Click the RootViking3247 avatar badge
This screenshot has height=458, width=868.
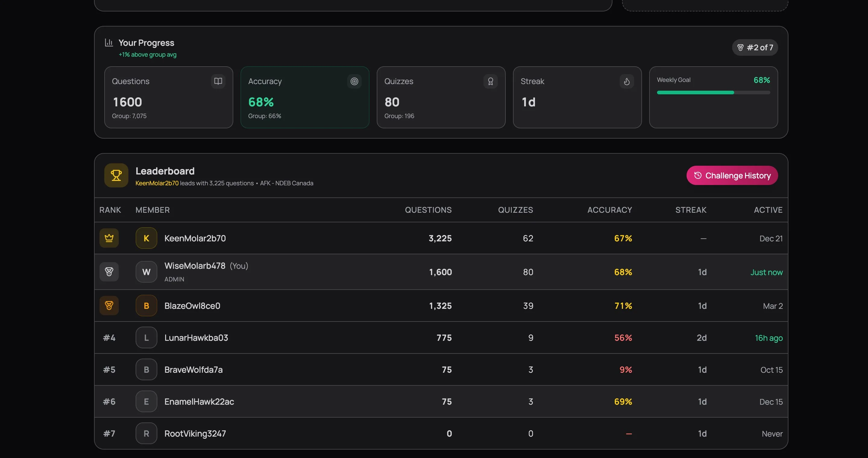[146, 433]
